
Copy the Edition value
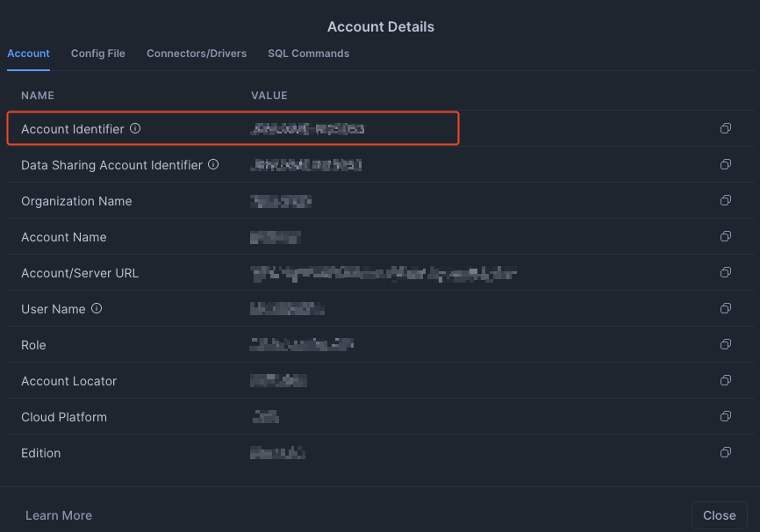[x=726, y=453]
